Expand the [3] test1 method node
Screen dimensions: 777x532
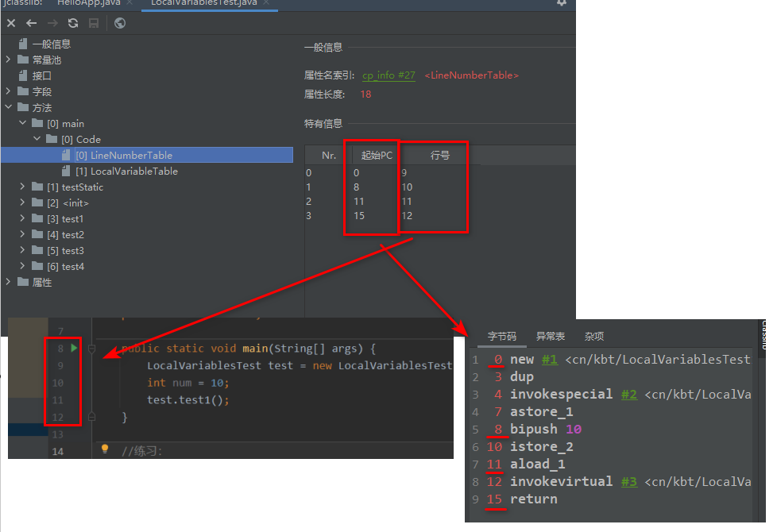22,218
